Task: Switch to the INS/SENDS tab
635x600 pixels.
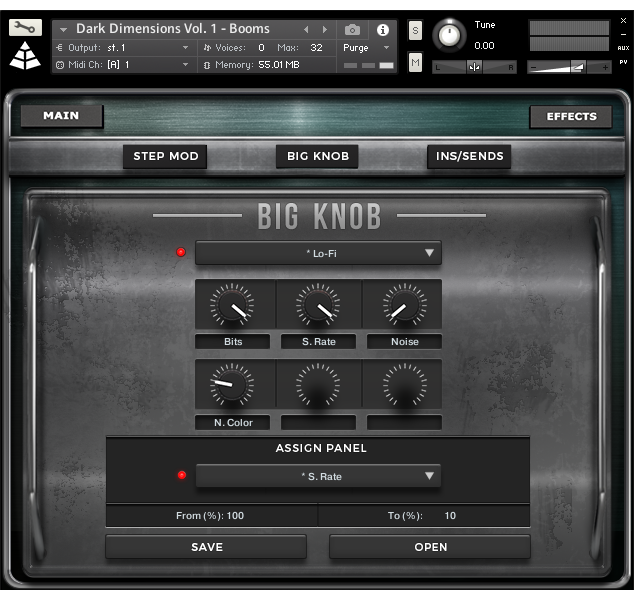Action: [x=469, y=156]
